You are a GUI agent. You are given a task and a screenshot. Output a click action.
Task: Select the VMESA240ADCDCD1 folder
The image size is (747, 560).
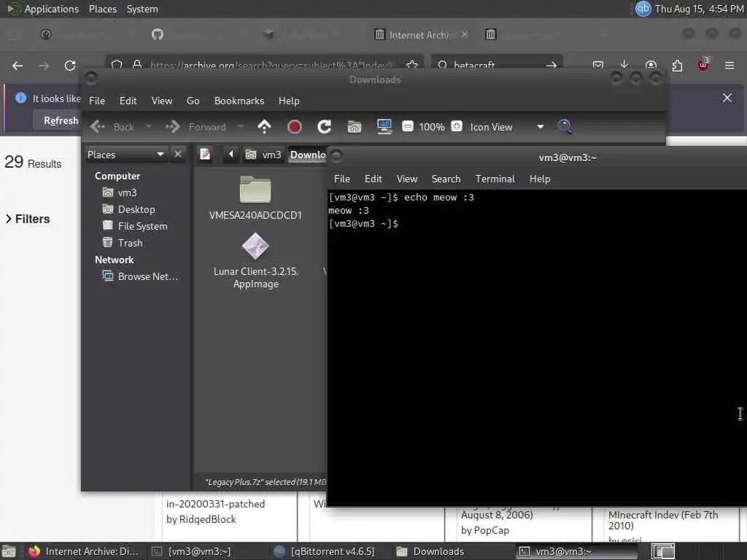tap(255, 198)
